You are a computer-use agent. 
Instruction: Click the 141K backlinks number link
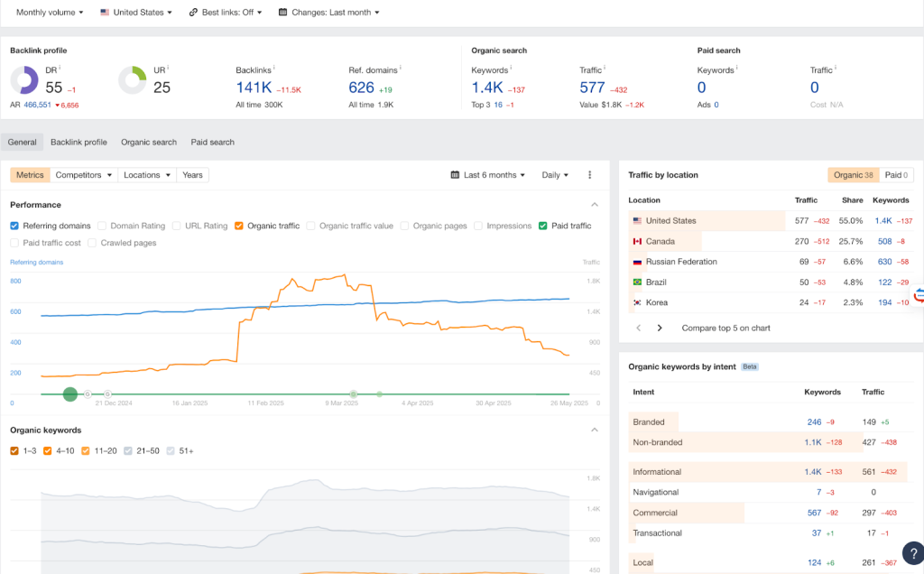coord(254,88)
